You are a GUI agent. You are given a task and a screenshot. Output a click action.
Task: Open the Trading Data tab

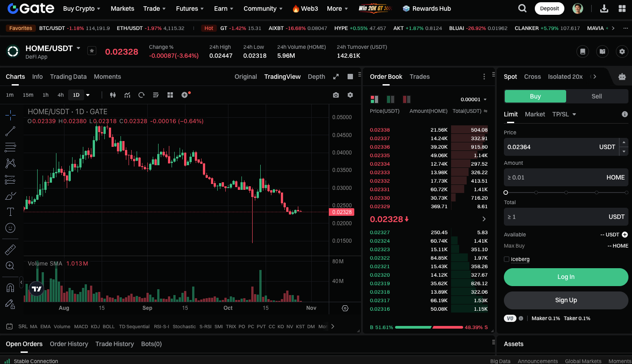pyautogui.click(x=68, y=77)
